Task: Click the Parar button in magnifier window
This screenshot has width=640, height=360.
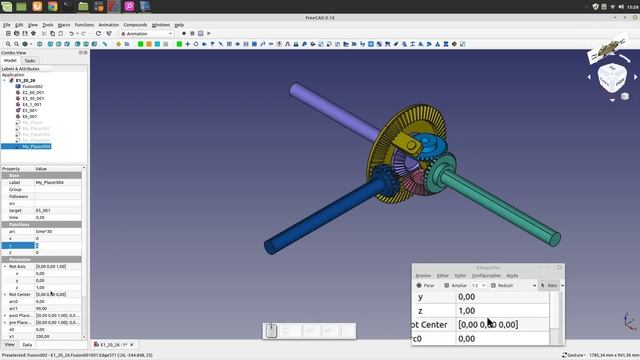Action: pos(426,286)
